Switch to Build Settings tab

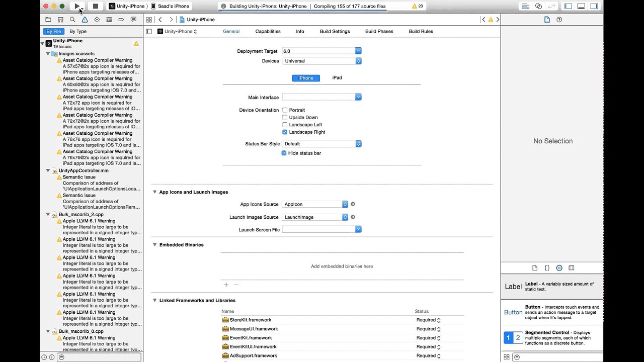(335, 31)
